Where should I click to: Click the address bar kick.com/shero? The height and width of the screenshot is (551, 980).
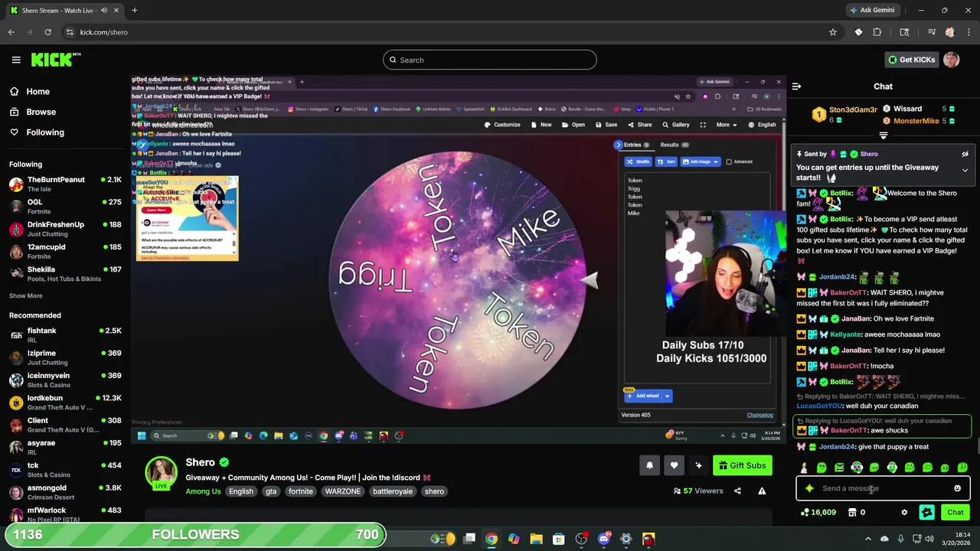103,32
